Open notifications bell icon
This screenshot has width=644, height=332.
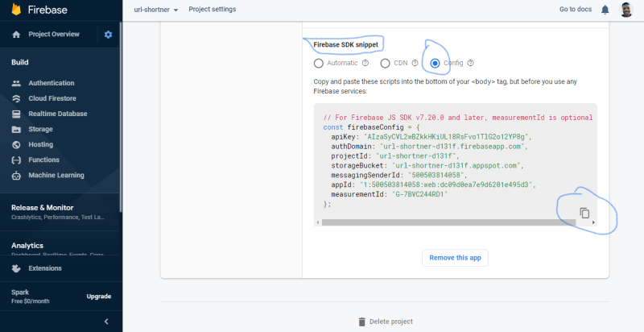click(605, 10)
